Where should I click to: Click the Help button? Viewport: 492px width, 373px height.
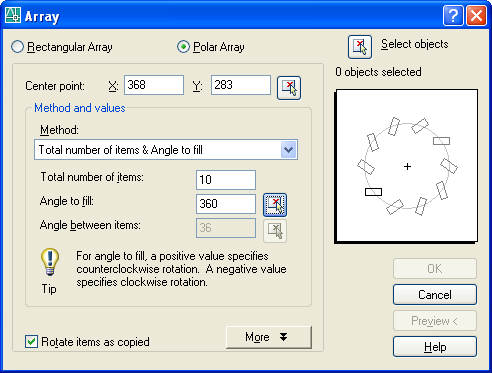pos(435,347)
